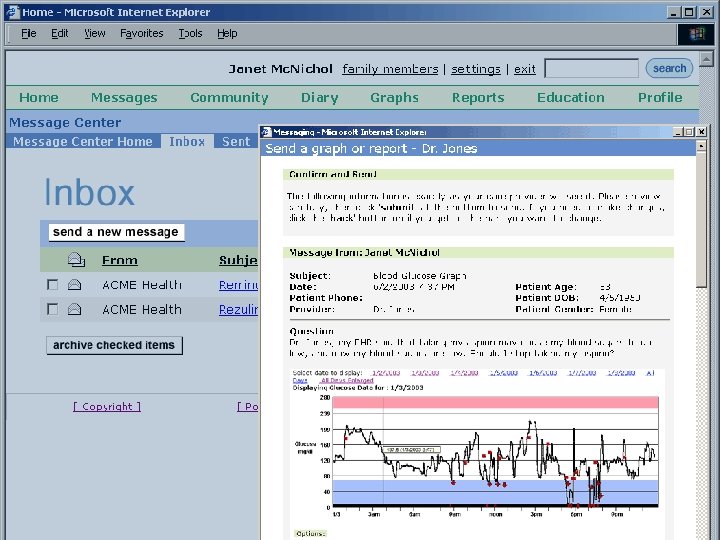Viewport: 720px width, 540px height.
Task: Open the File menu
Action: click(x=28, y=34)
